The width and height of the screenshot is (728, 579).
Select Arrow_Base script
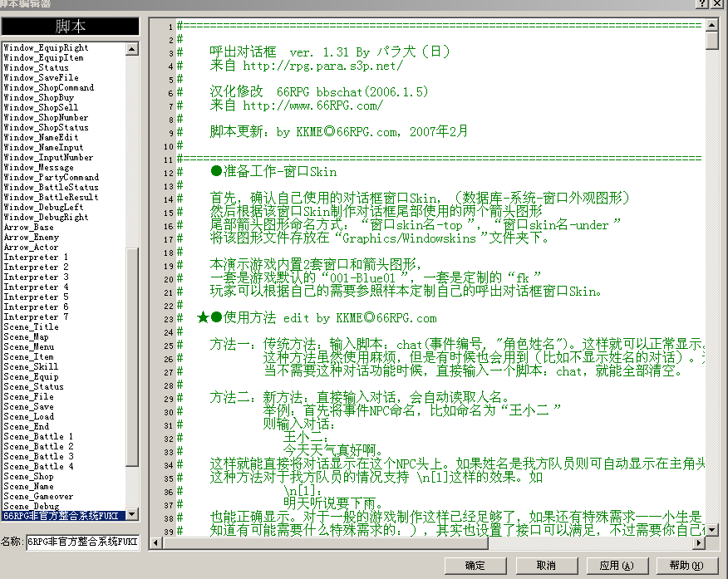[29, 227]
